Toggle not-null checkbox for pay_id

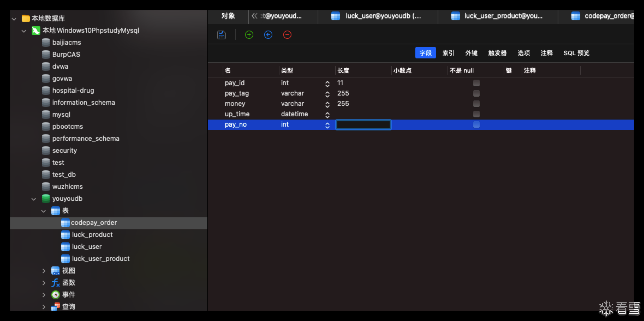coord(476,83)
